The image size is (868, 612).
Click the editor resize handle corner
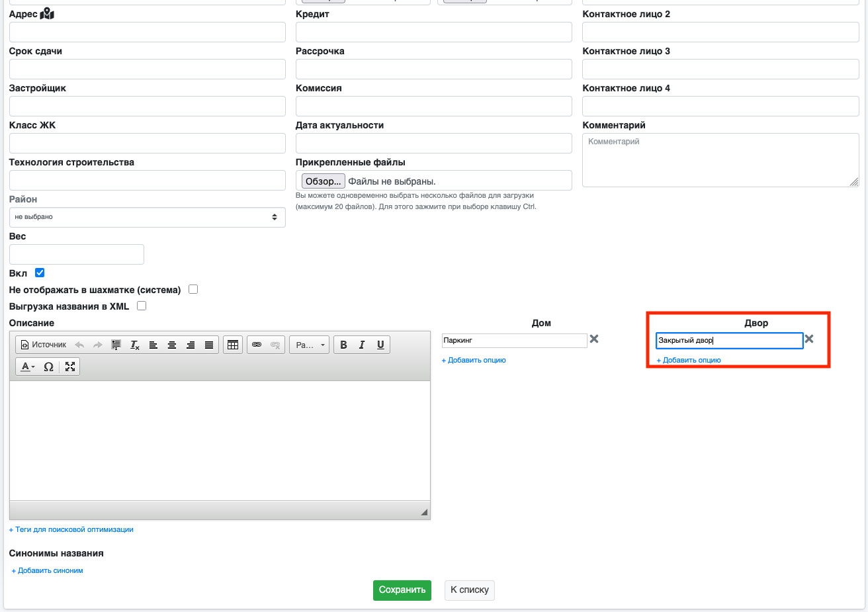coord(424,512)
